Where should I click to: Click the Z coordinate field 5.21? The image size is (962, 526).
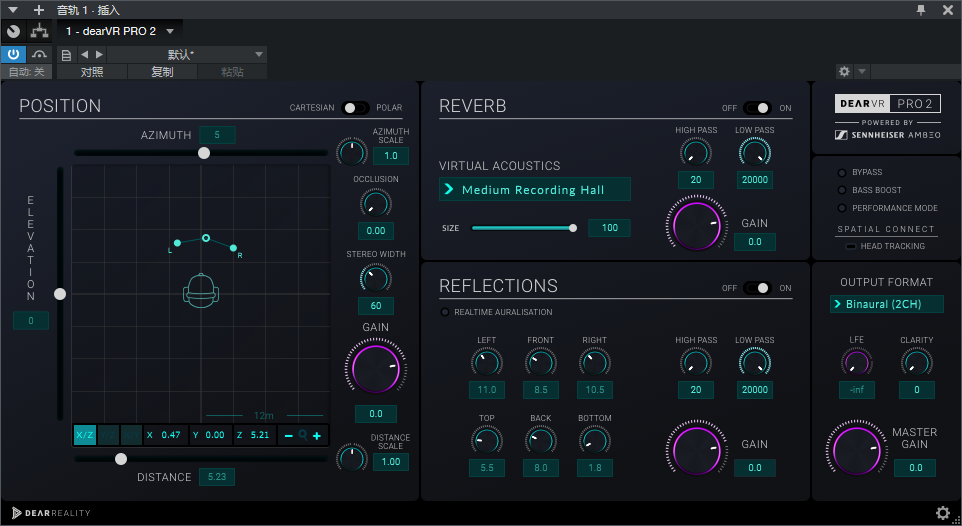255,435
